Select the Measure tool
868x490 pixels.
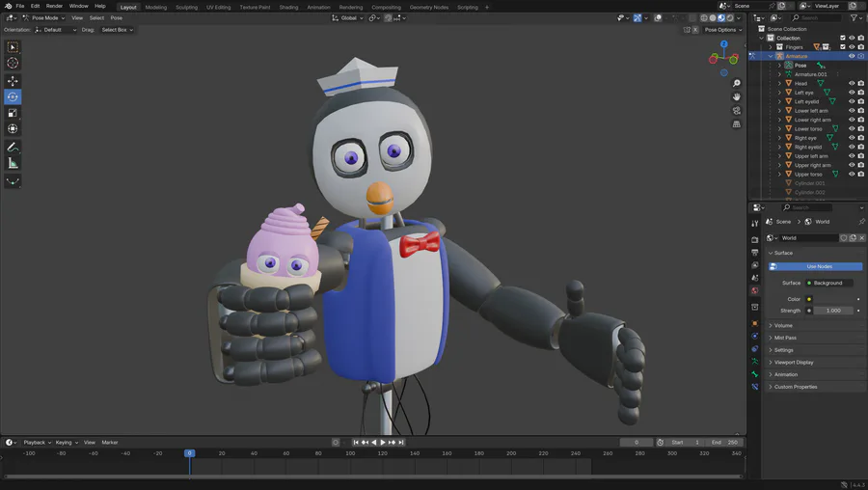point(13,163)
